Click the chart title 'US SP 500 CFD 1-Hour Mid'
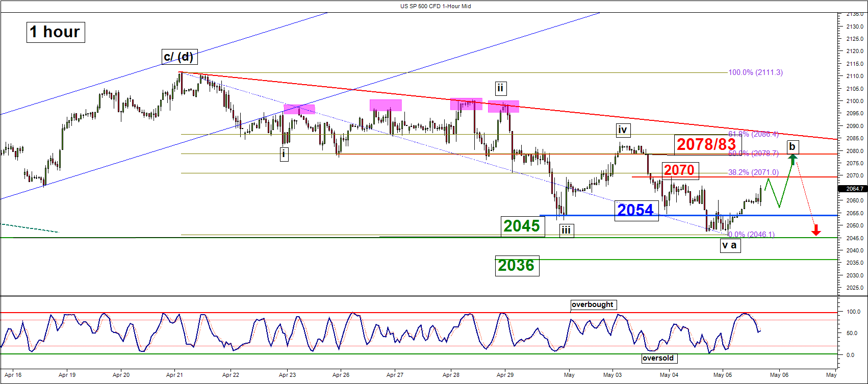 pyautogui.click(x=435, y=6)
